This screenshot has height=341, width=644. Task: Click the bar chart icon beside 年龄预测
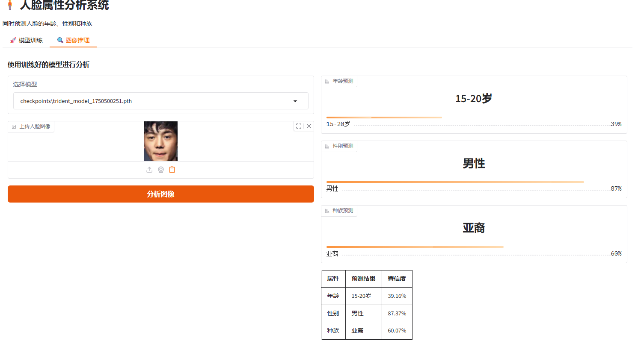pyautogui.click(x=327, y=81)
